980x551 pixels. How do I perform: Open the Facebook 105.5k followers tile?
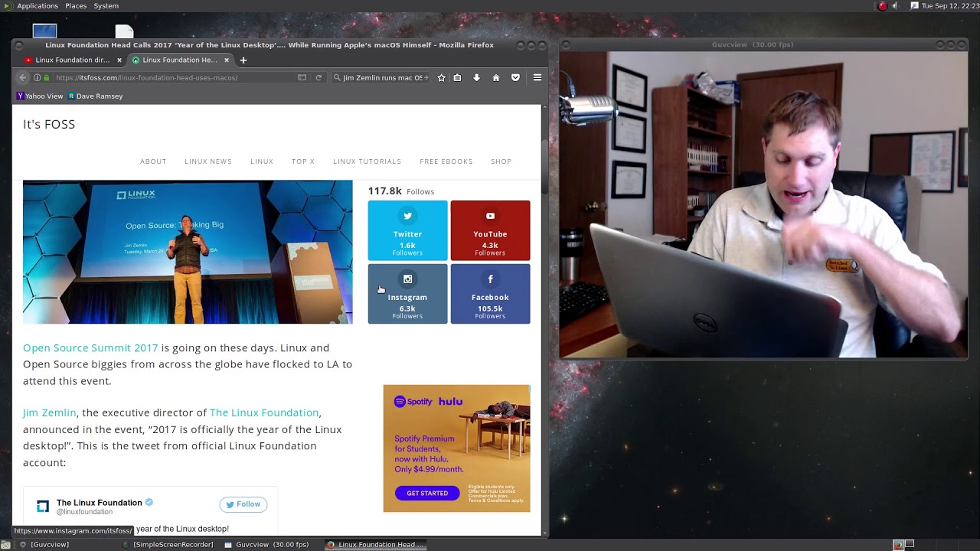pyautogui.click(x=490, y=294)
